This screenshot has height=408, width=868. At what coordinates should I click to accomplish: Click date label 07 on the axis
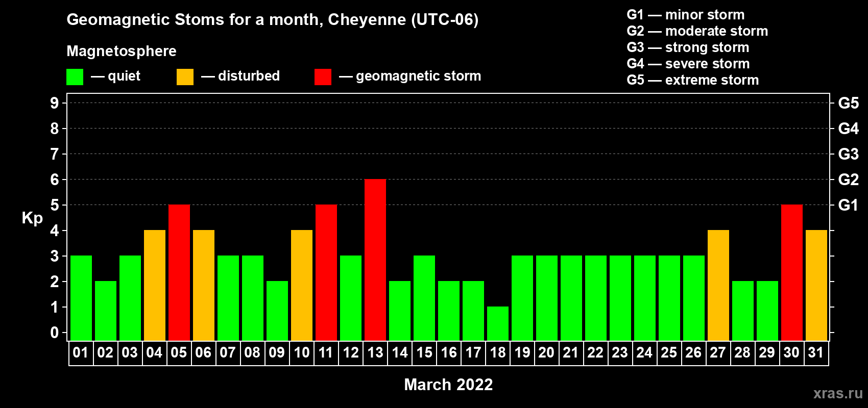[x=228, y=353]
